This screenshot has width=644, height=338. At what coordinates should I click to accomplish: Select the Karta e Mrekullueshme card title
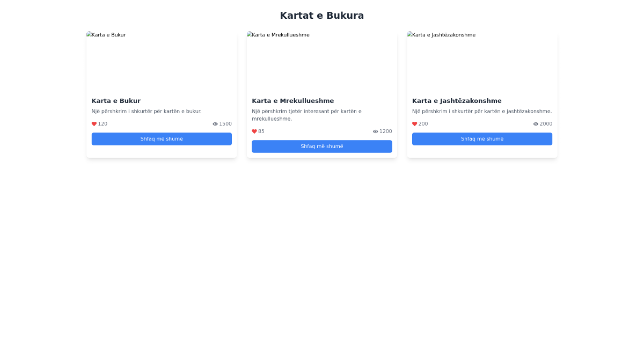coord(293,100)
